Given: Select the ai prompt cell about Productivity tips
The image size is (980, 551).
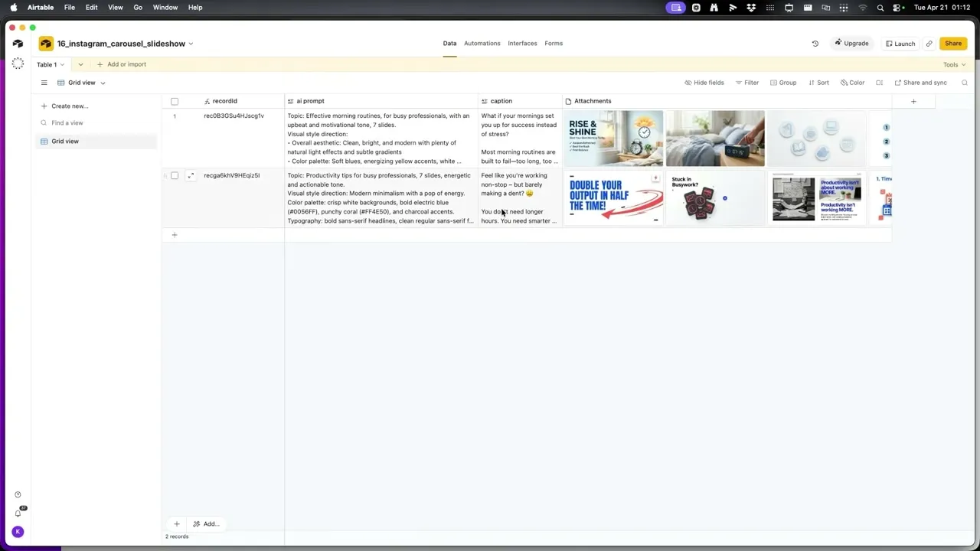Looking at the screenshot, I should pos(381,198).
